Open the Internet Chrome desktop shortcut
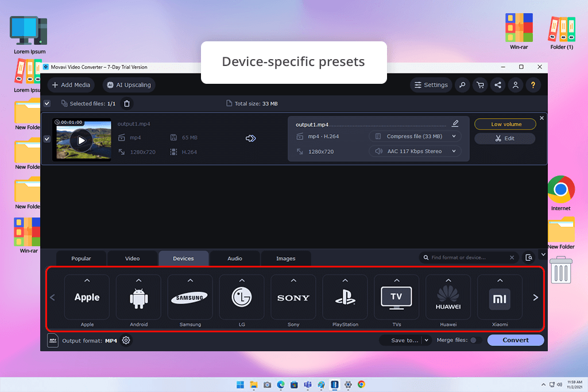The width and height of the screenshot is (588, 392). coord(560,193)
